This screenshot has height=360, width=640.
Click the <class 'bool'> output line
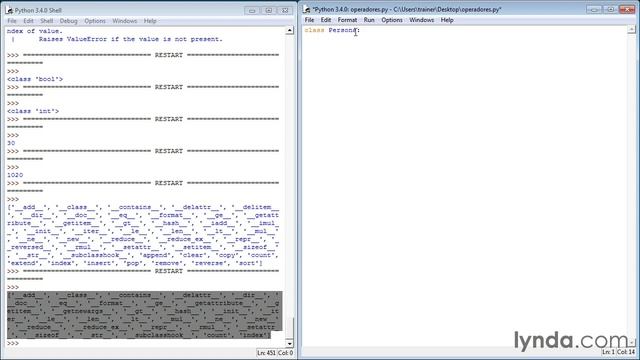click(x=35, y=79)
